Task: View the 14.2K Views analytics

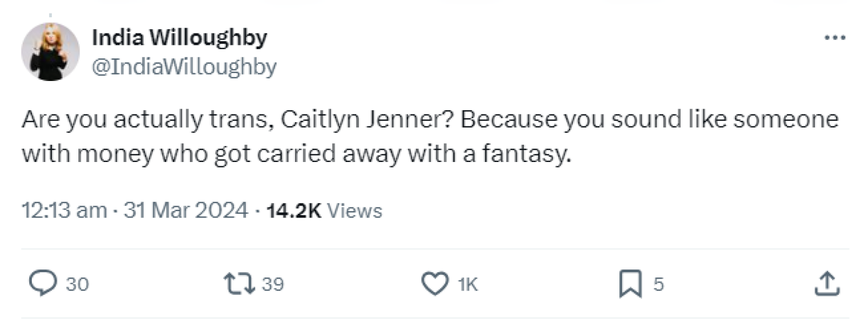Action: (x=294, y=211)
